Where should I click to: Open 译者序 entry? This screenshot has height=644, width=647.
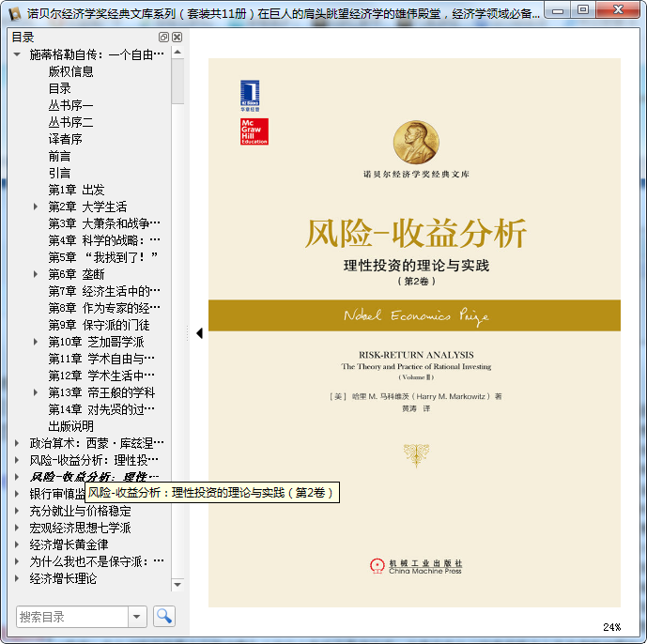click(x=65, y=139)
